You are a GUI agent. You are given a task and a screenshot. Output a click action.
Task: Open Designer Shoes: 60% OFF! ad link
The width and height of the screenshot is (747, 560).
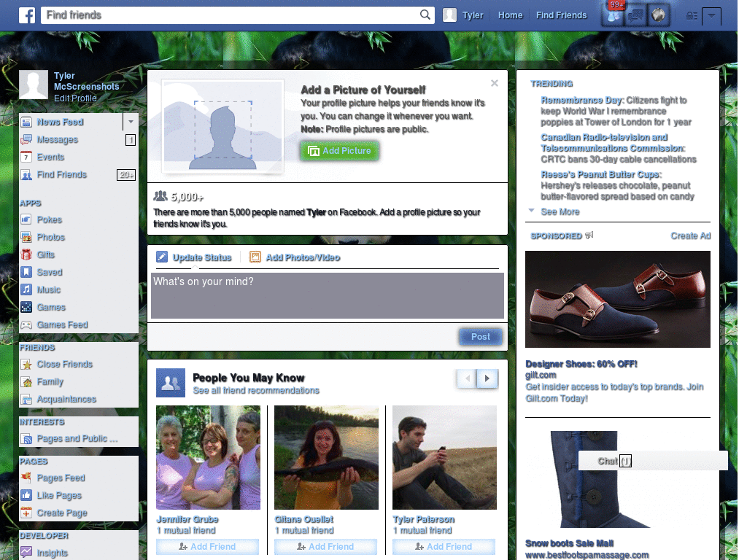pyautogui.click(x=581, y=364)
